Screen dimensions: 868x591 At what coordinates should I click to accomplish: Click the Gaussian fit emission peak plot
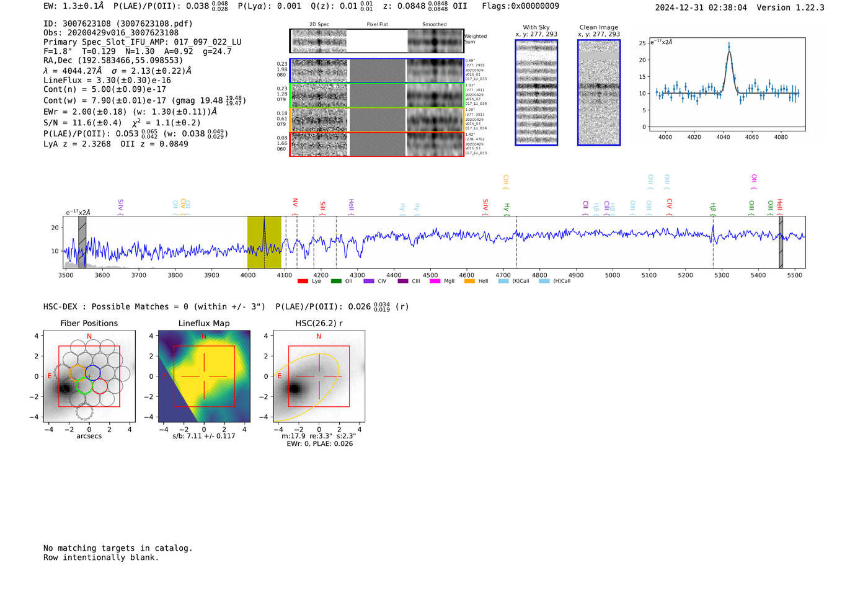[727, 84]
